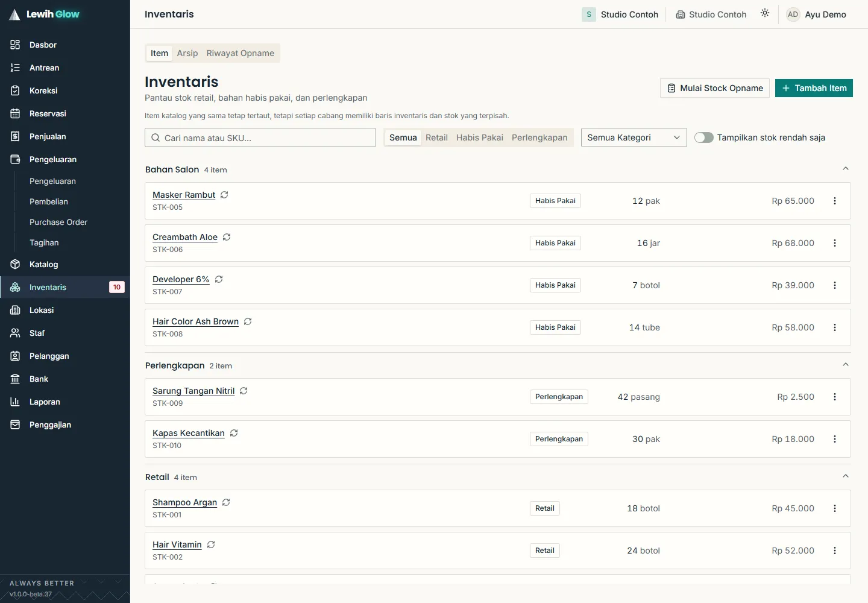Filter items by Retail type

[436, 137]
